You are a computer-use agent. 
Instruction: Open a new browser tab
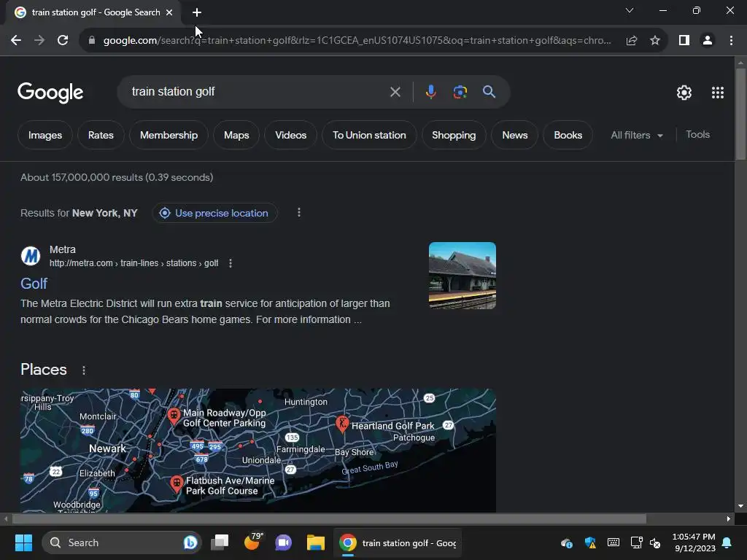197,12
